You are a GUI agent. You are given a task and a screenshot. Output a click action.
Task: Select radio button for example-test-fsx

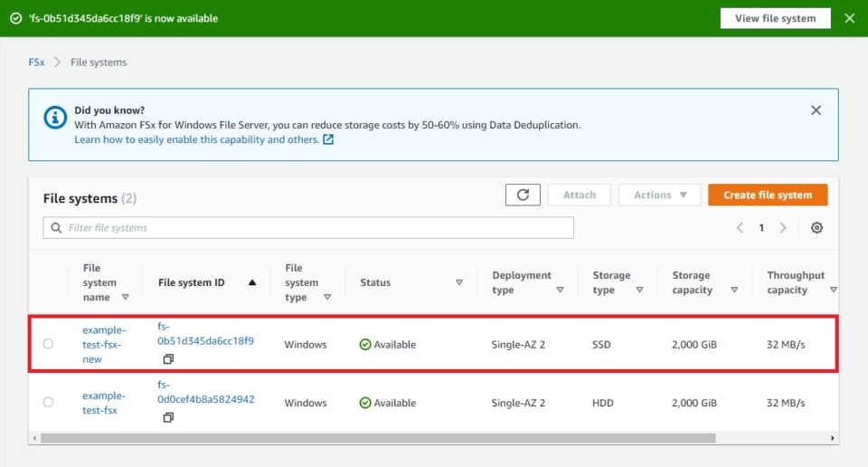pos(48,402)
